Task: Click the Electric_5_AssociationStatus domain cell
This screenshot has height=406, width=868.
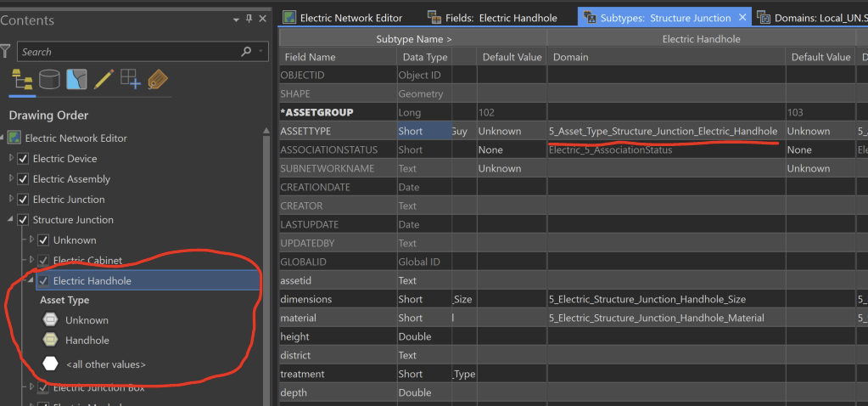Action: pyautogui.click(x=666, y=149)
